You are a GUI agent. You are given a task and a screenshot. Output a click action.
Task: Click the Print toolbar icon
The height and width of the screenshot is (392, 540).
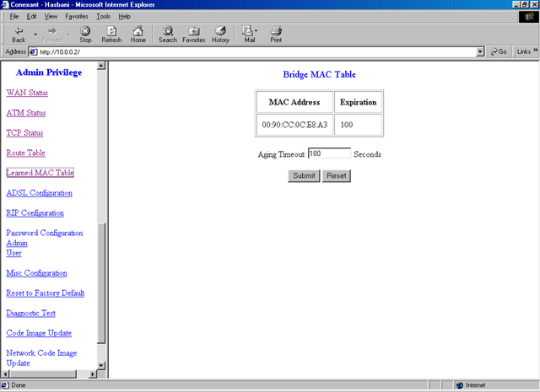pos(276,35)
